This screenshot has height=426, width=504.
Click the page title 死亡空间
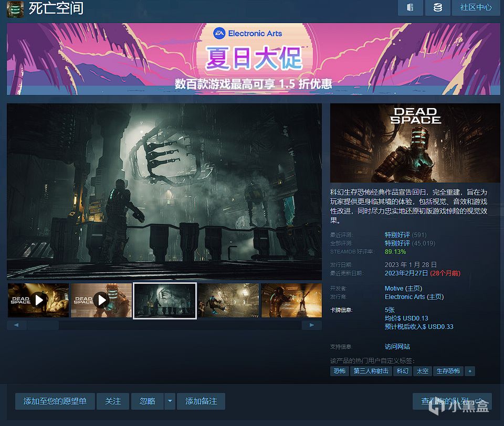coord(56,8)
